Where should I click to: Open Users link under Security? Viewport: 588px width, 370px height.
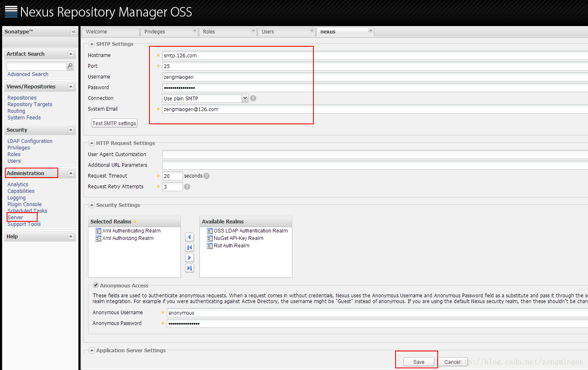(x=14, y=161)
